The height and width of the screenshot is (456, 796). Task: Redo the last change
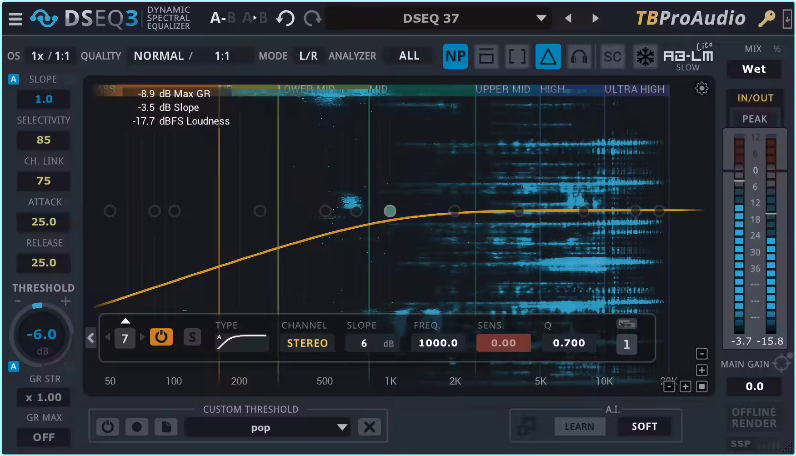[x=313, y=19]
